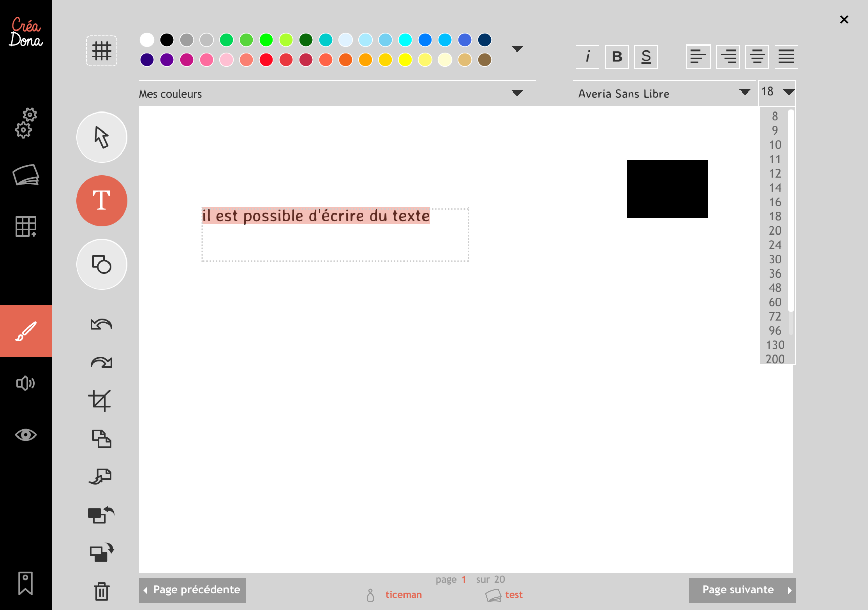Pick the orange color swatch
Viewport: 868px width, 610px height.
[x=365, y=60]
